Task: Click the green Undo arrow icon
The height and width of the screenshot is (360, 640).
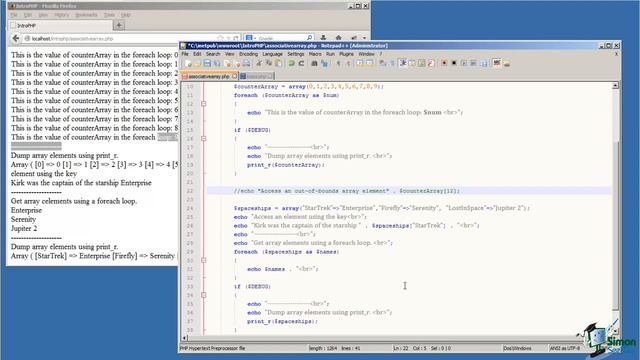Action: tap(291, 63)
